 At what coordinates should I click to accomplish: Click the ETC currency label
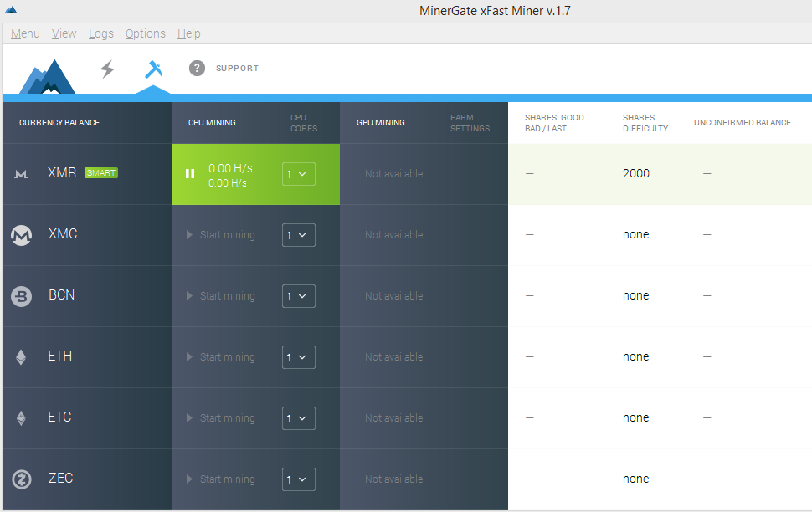point(59,417)
